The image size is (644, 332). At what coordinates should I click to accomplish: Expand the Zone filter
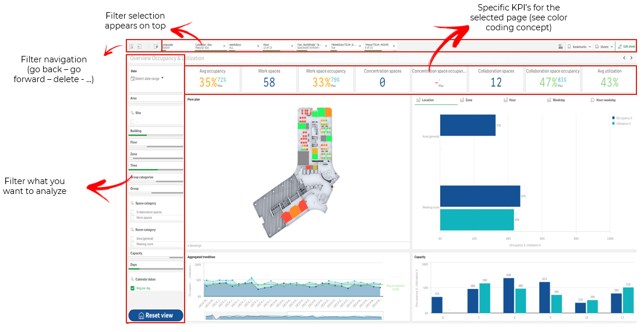[x=155, y=155]
